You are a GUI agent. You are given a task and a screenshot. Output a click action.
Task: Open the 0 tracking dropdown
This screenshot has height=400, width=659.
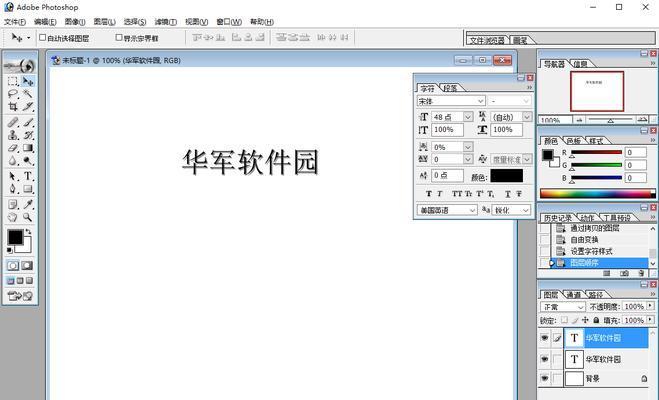point(468,159)
